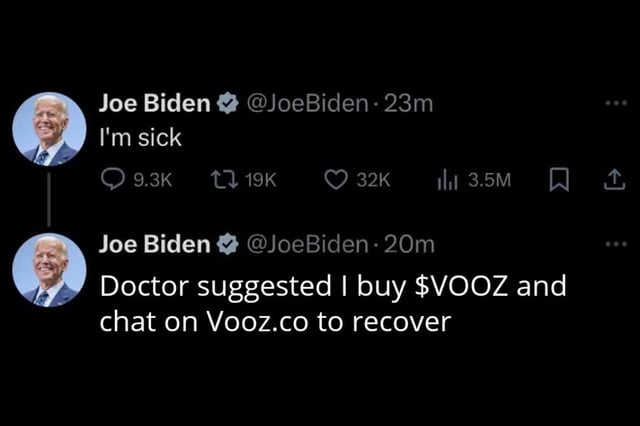Open the @JoeBiden handle on the 23m tweet
The height and width of the screenshot is (426, 640).
pyautogui.click(x=307, y=104)
